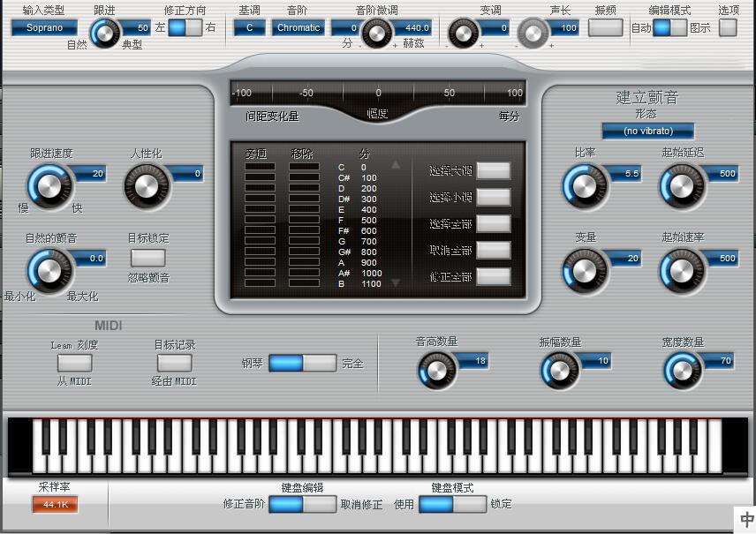Click the options button
The image size is (756, 534).
coord(728,27)
